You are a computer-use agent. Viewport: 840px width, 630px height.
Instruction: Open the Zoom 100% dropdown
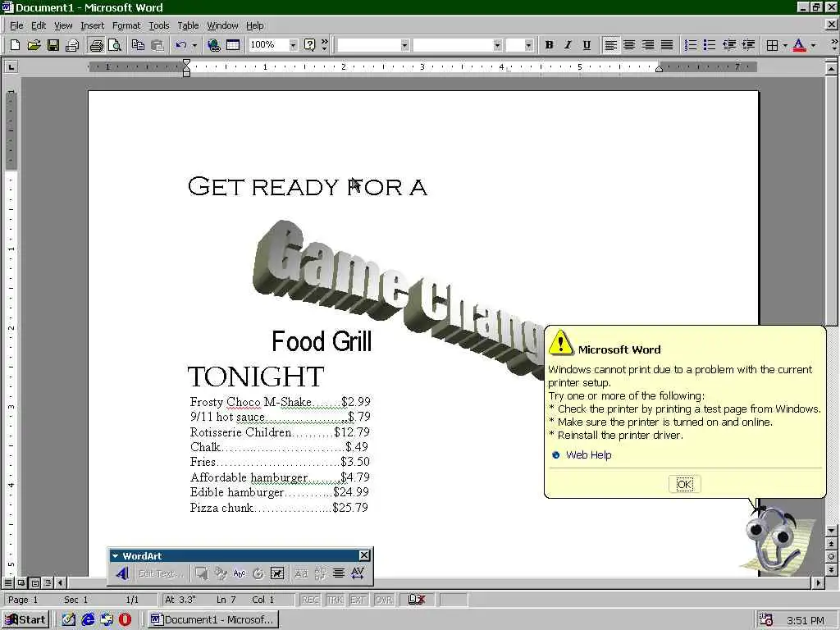point(293,45)
